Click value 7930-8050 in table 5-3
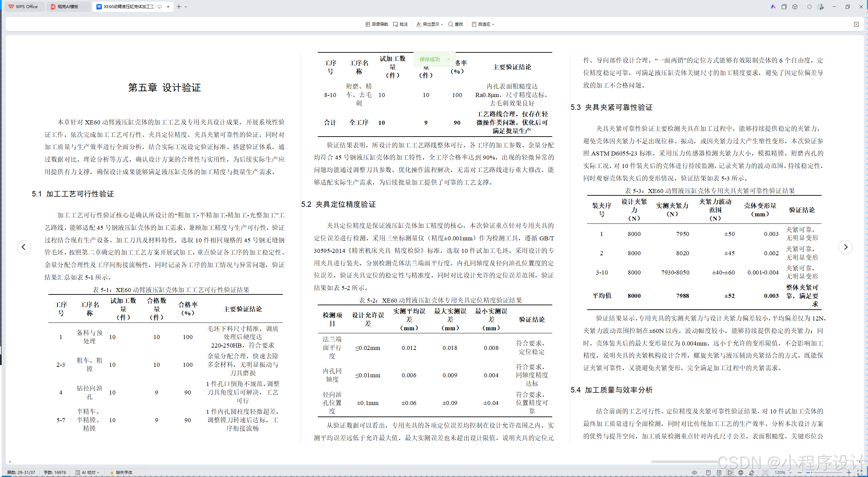The image size is (868, 477). [675, 272]
